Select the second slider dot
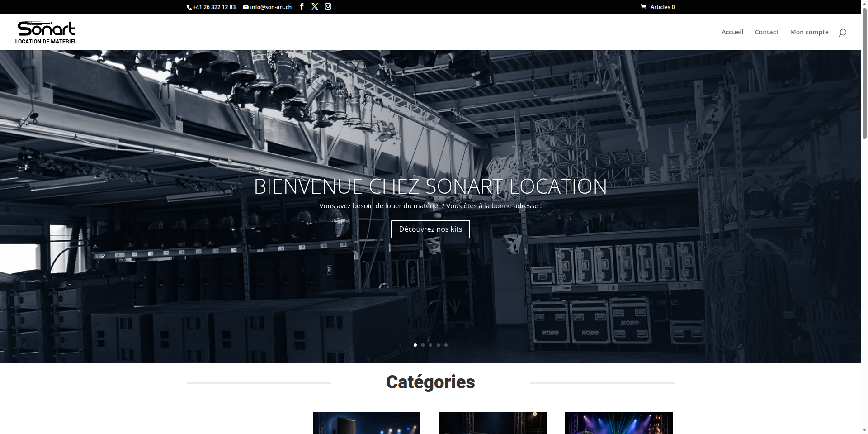The width and height of the screenshot is (868, 434). 423,345
